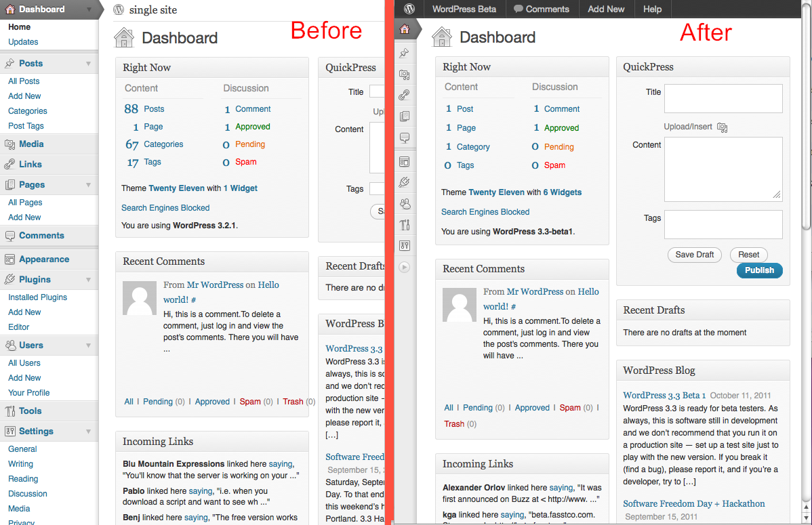The width and height of the screenshot is (812, 525).
Task: Click the Dashboard house icon in Before sidebar header
Action: pyautogui.click(x=10, y=9)
